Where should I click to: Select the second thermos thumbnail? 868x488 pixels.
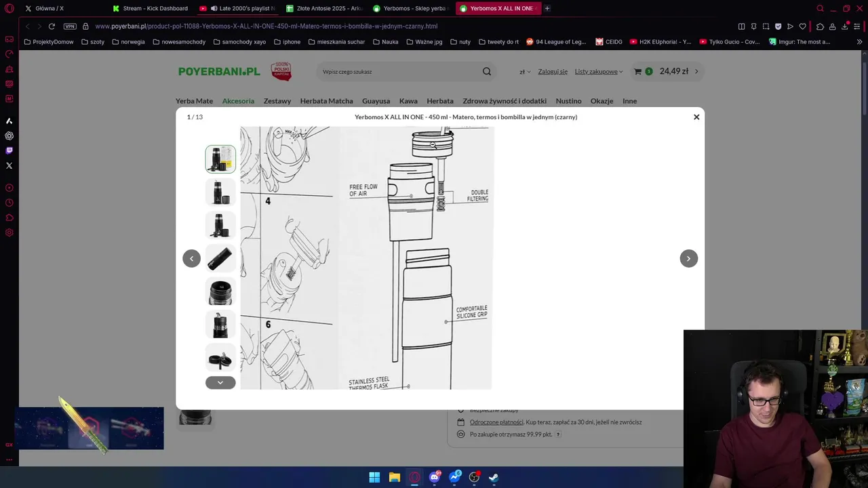tap(220, 192)
